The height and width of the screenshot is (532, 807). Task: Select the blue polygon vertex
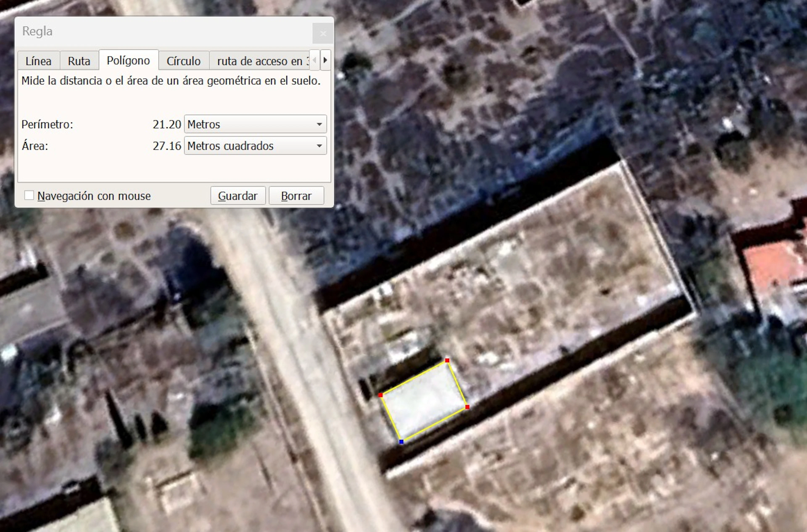tap(401, 442)
